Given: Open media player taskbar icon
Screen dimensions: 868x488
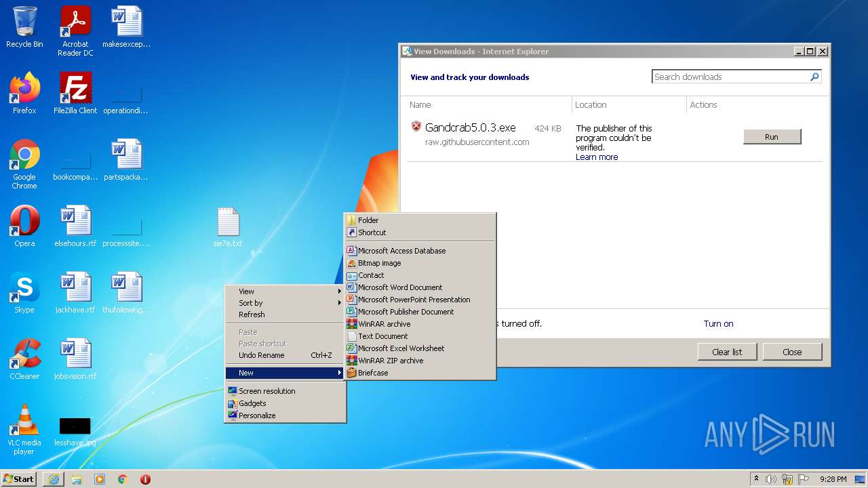Looking at the screenshot, I should (x=100, y=479).
